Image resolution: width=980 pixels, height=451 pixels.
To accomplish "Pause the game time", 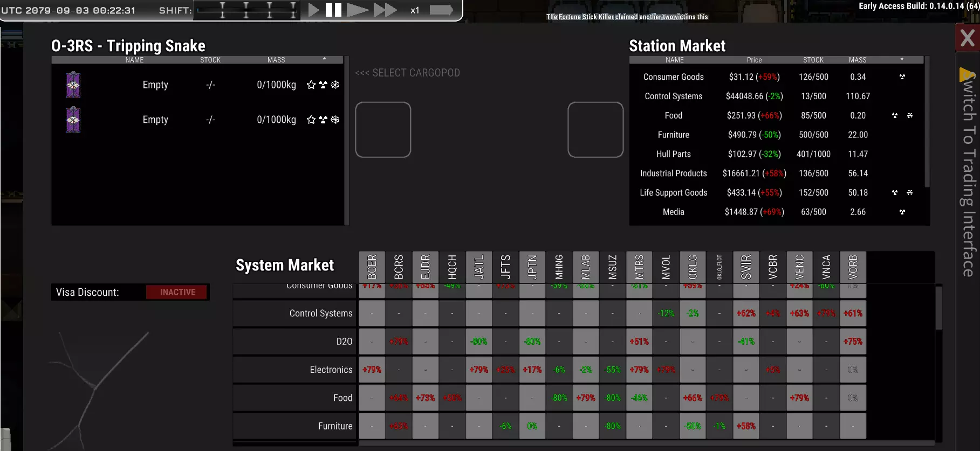I will [333, 10].
